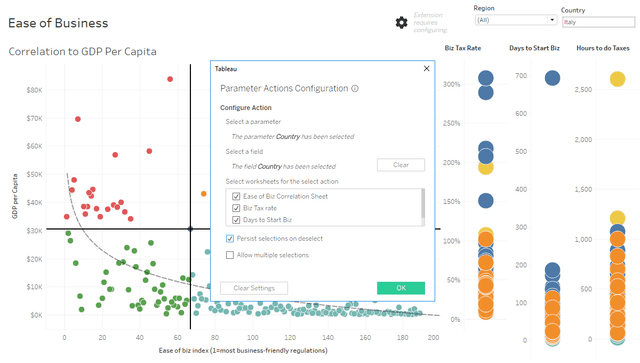Confirm configuration with OK button
The image size is (640, 363).
pyautogui.click(x=401, y=288)
